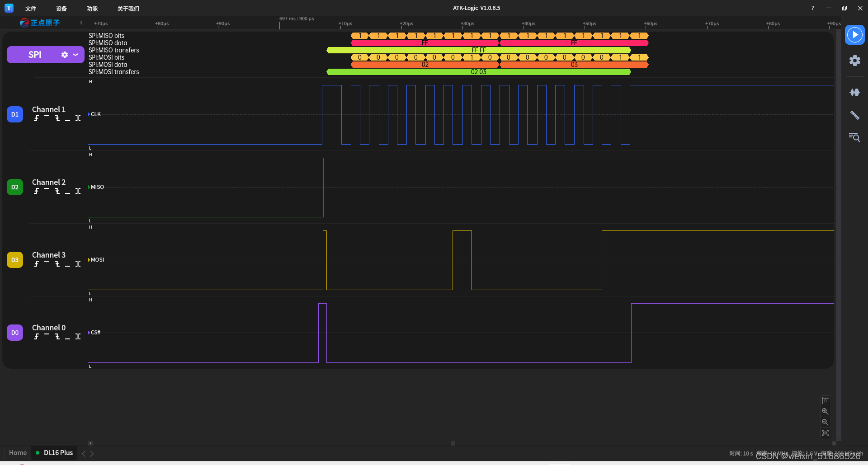Expand the CLK signal label arrow
The width and height of the screenshot is (868, 465).
pyautogui.click(x=89, y=114)
